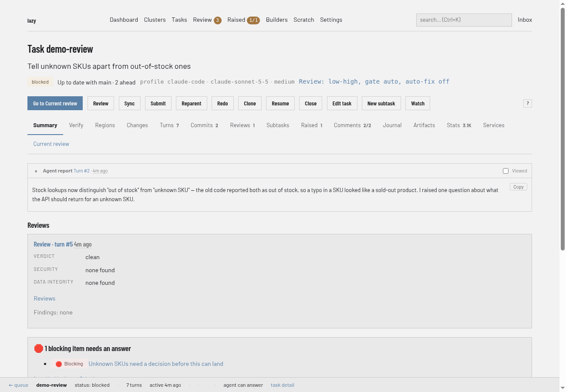The height and width of the screenshot is (392, 566).
Task: Click 'Findings: none' text
Action: coord(53,313)
